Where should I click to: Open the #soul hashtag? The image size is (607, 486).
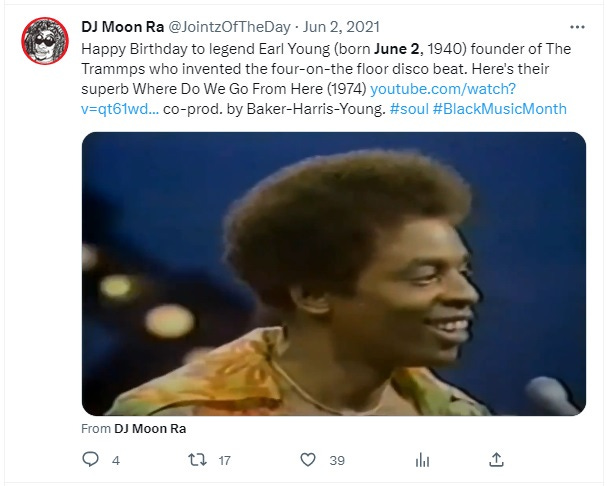(x=409, y=109)
